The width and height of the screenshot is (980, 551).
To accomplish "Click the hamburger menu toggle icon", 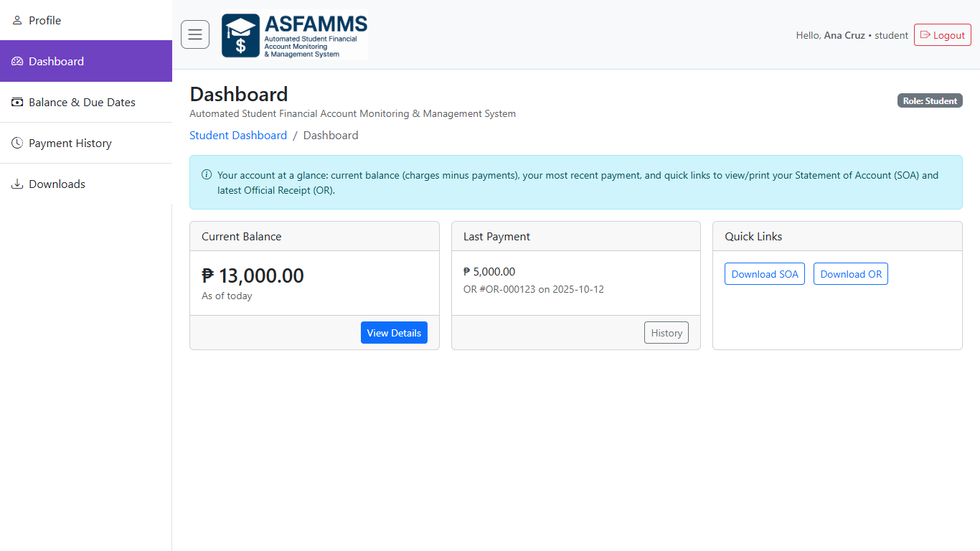I will point(195,34).
